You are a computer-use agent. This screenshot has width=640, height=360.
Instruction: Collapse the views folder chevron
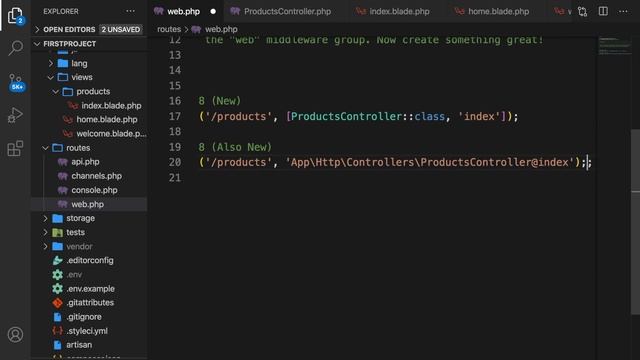pyautogui.click(x=51, y=77)
